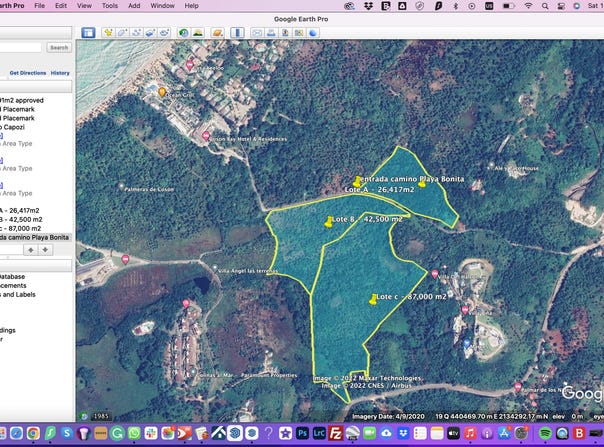Select the '42,500 m2' place in list
The width and height of the screenshot is (604, 447).
tap(21, 219)
